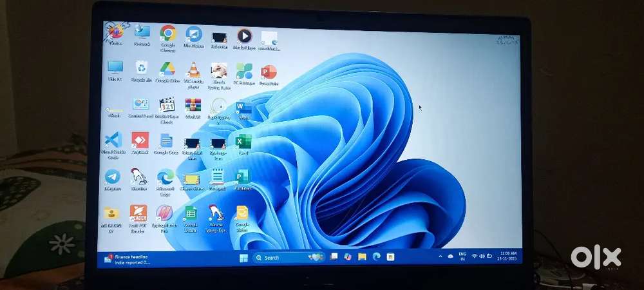Open the Notepad desktop shortcut

217,180
